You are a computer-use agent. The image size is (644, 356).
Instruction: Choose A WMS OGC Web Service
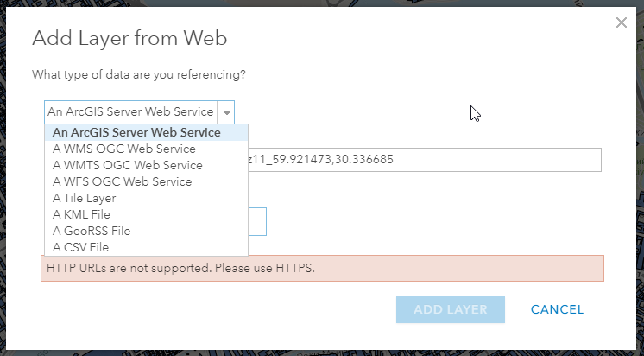123,149
